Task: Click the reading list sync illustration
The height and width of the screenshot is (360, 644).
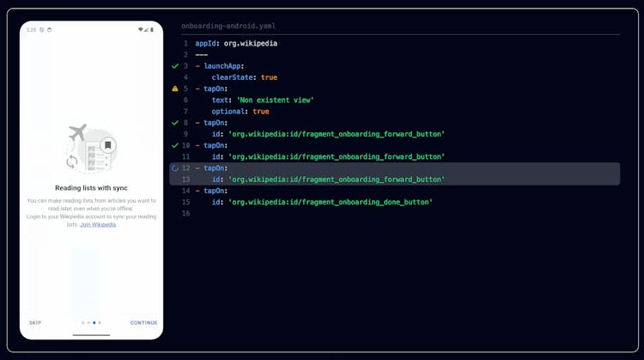Action: click(91, 149)
